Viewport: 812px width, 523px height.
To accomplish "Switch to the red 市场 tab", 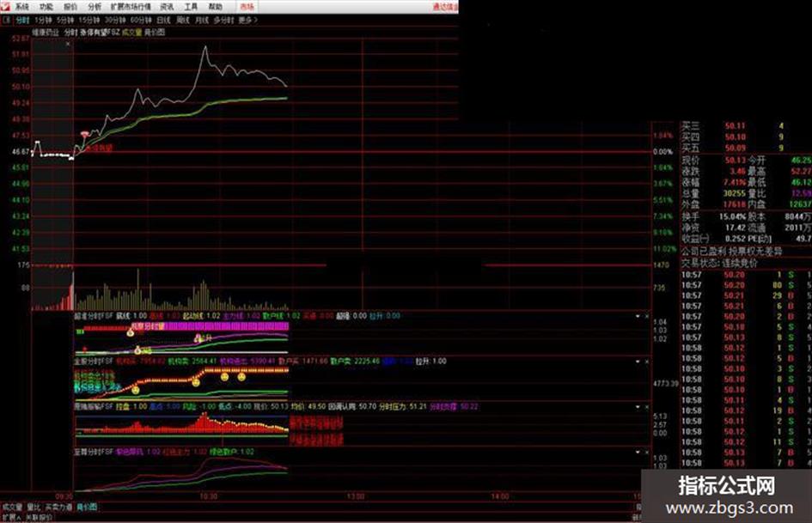I will 247,7.
